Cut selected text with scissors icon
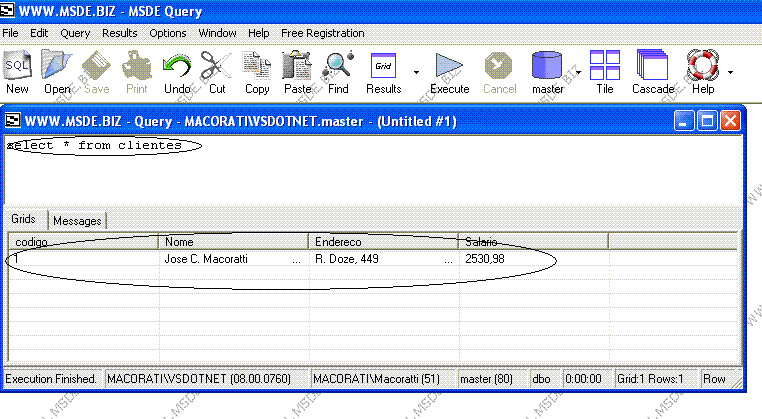Viewport: 762px width, 419px height. tap(216, 72)
